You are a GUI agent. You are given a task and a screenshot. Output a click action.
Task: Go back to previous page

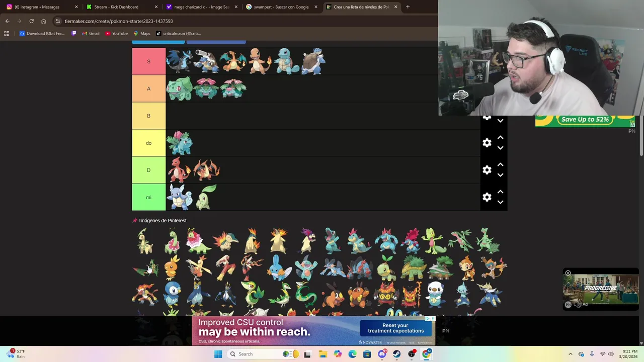pyautogui.click(x=7, y=21)
